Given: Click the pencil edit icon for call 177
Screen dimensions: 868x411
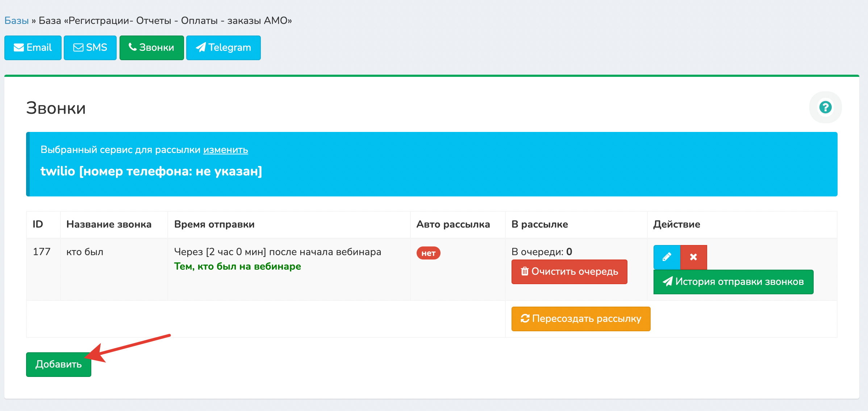Looking at the screenshot, I should click(667, 257).
